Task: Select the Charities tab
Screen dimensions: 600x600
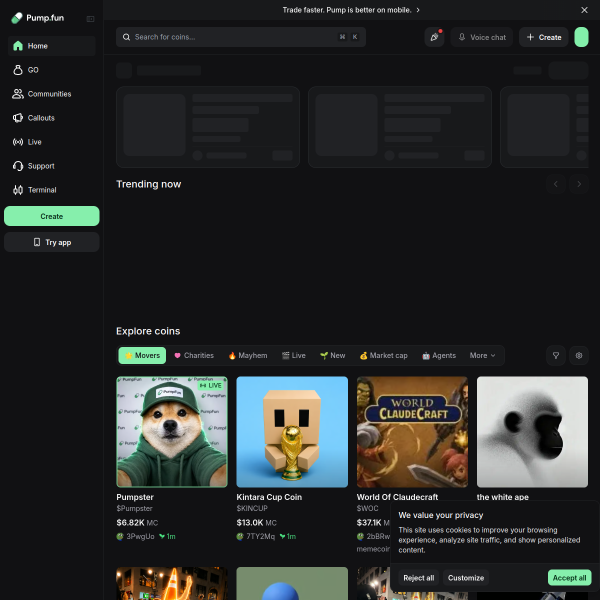Action: 194,355
